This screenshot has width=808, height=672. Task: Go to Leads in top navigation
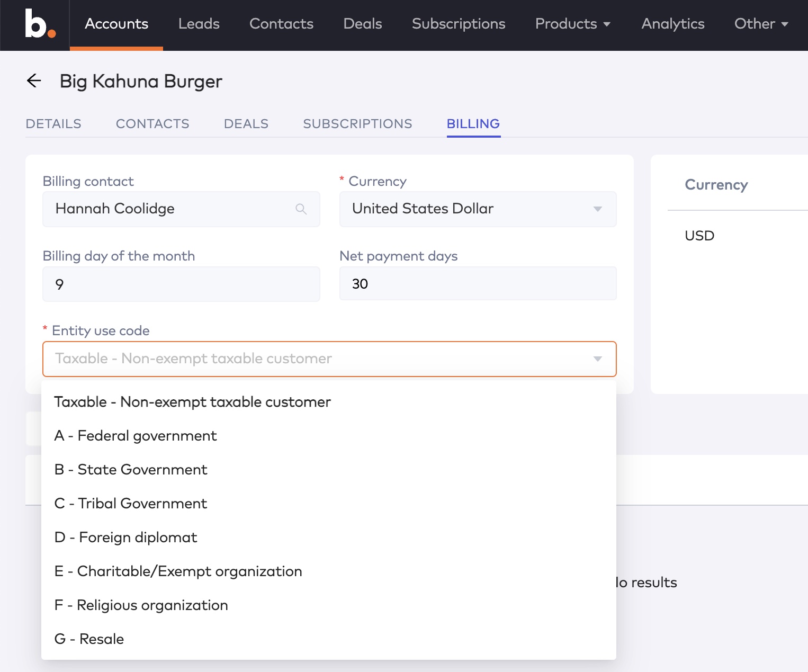(199, 24)
